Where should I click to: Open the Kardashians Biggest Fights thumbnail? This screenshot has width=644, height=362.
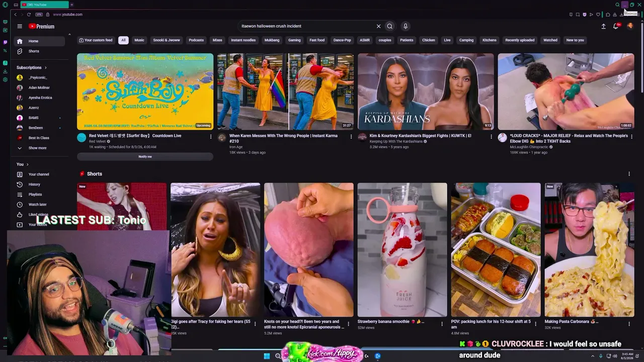click(x=426, y=92)
